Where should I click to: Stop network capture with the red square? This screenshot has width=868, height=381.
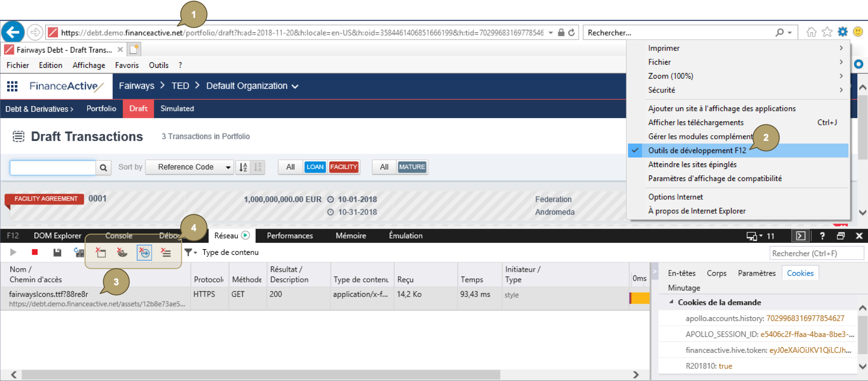[x=35, y=253]
